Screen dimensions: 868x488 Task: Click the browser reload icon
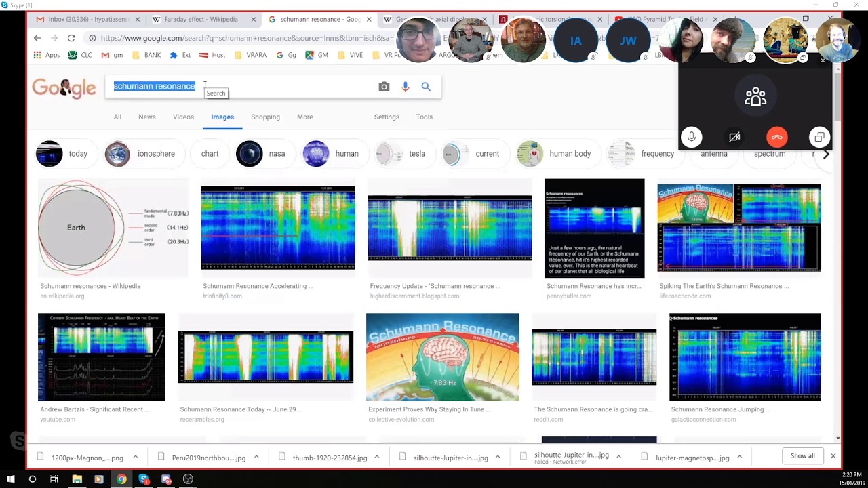(x=71, y=38)
